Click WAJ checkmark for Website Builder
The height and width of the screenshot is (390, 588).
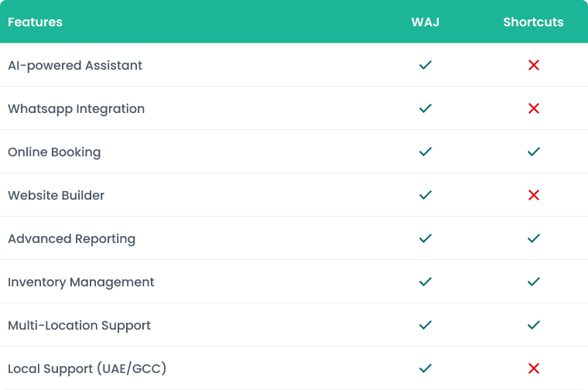[425, 195]
